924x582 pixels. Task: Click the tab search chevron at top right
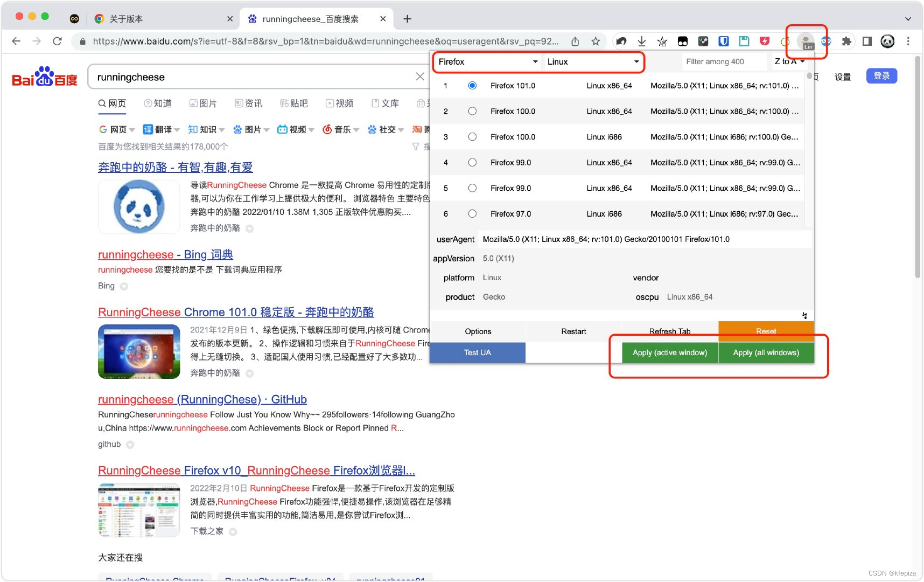pyautogui.click(x=908, y=19)
